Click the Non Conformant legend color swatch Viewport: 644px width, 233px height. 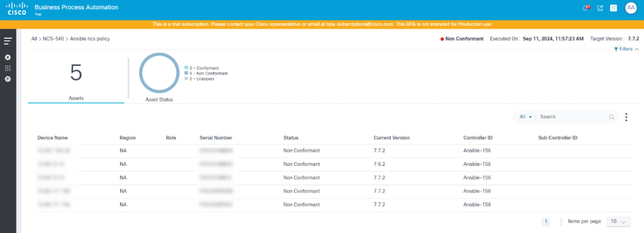[186, 73]
